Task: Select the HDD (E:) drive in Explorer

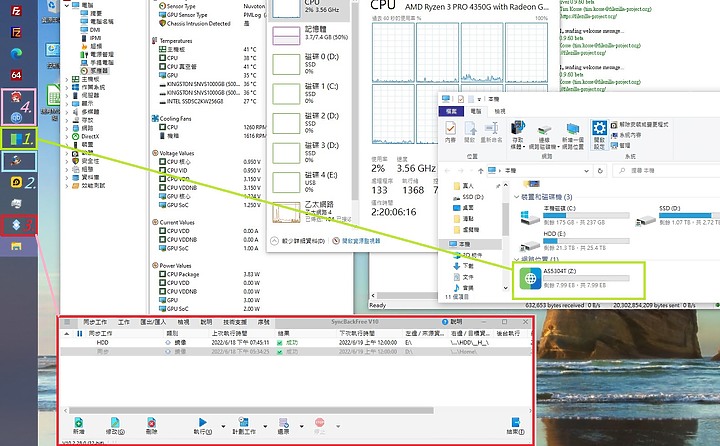Action: click(x=574, y=241)
